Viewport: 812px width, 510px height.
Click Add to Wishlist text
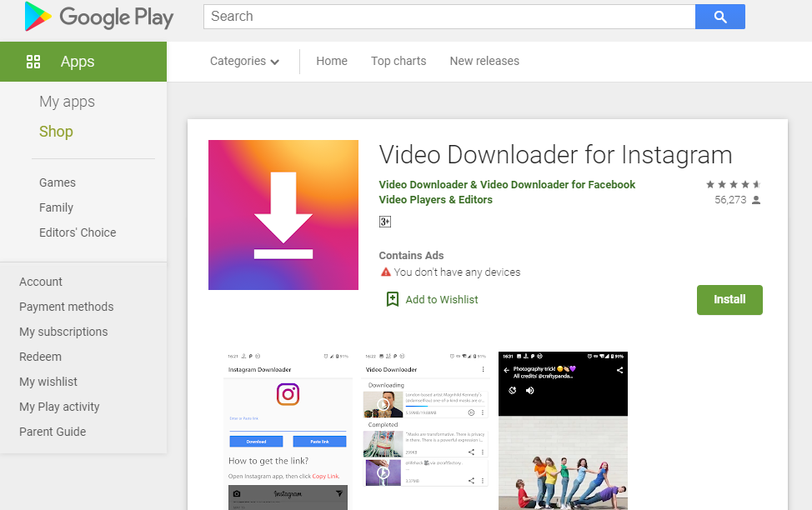[x=442, y=300]
